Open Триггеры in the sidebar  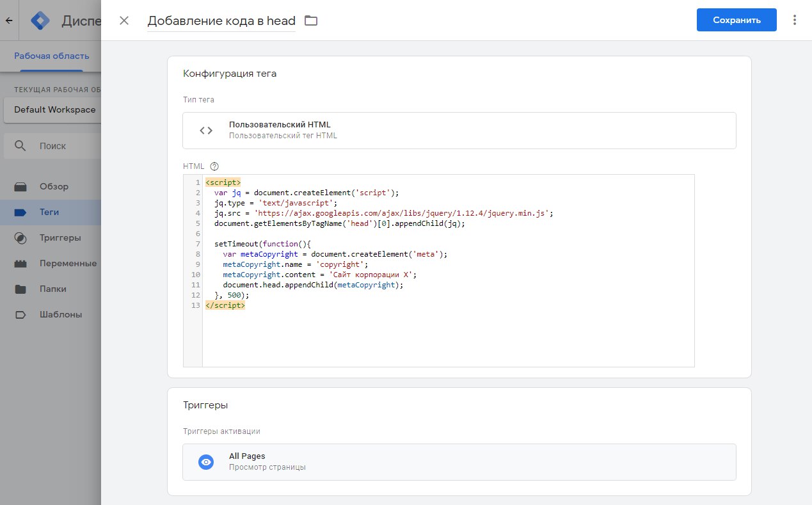51,238
